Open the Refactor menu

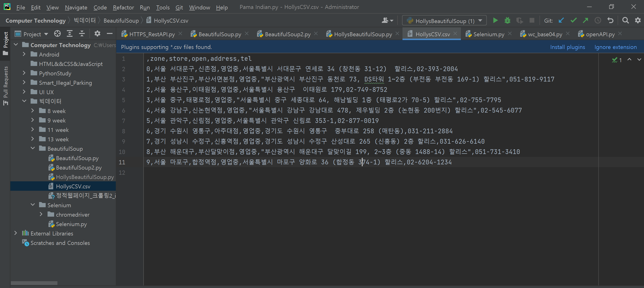[x=123, y=7]
